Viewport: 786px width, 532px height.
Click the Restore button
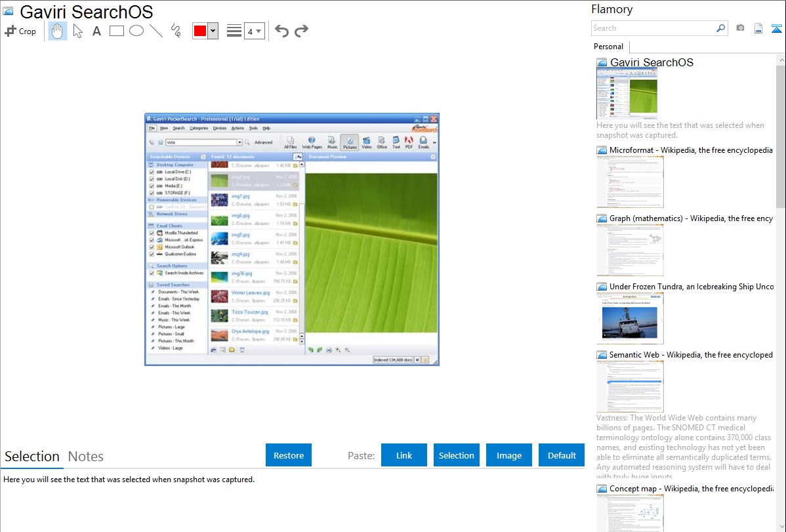(289, 455)
